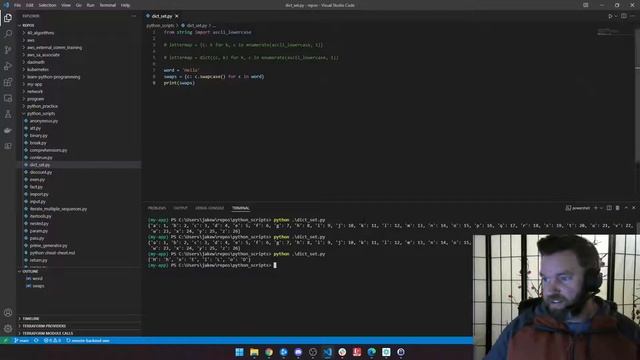Split the editor right
Screen dimensions: 640x360
[624, 16]
